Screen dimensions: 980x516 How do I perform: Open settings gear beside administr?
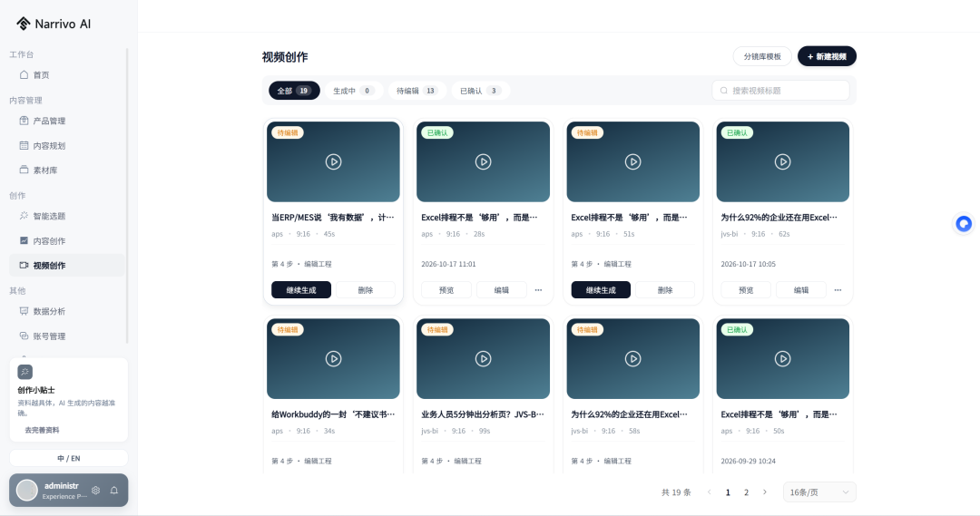tap(95, 491)
